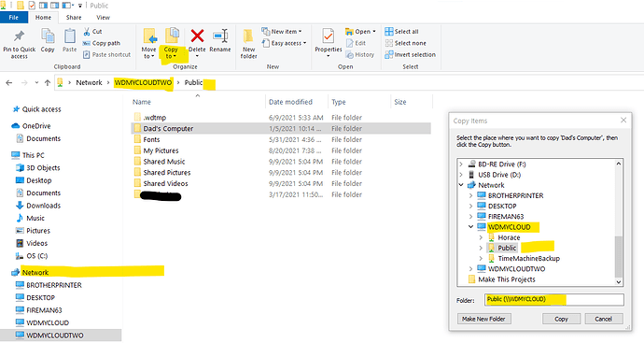Click the red Delete icon
The width and height of the screenshot is (644, 343).
point(197,36)
